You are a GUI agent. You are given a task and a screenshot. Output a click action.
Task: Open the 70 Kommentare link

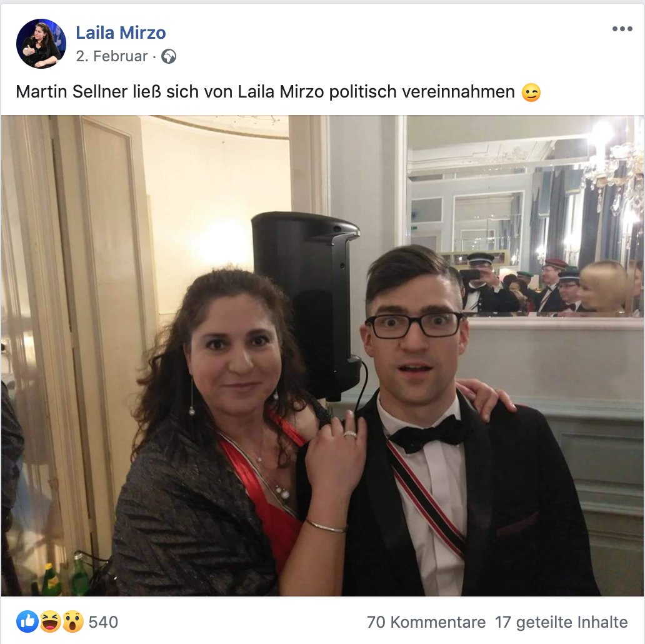(x=426, y=622)
